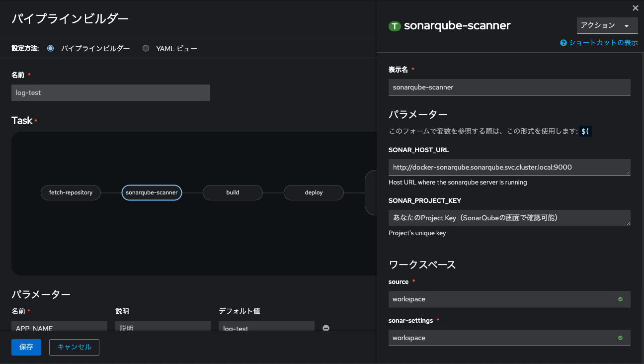The width and height of the screenshot is (644, 364).
Task: Click the parameter 説明 input field
Action: (x=163, y=326)
